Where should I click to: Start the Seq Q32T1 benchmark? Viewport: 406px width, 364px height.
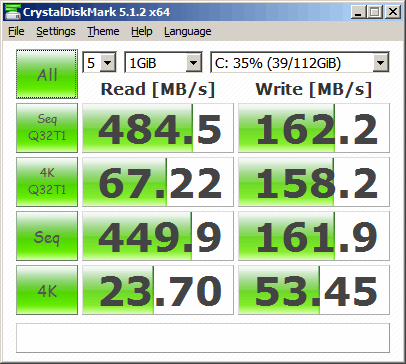pyautogui.click(x=47, y=128)
